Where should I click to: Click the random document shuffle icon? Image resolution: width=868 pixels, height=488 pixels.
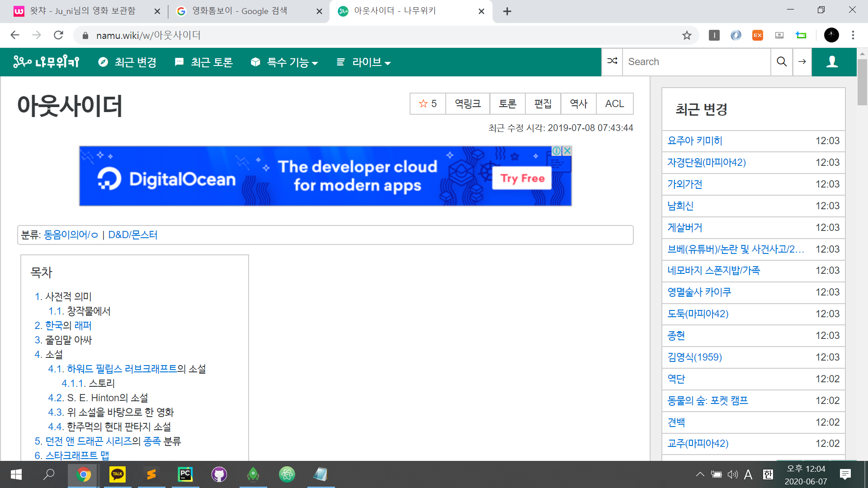612,61
